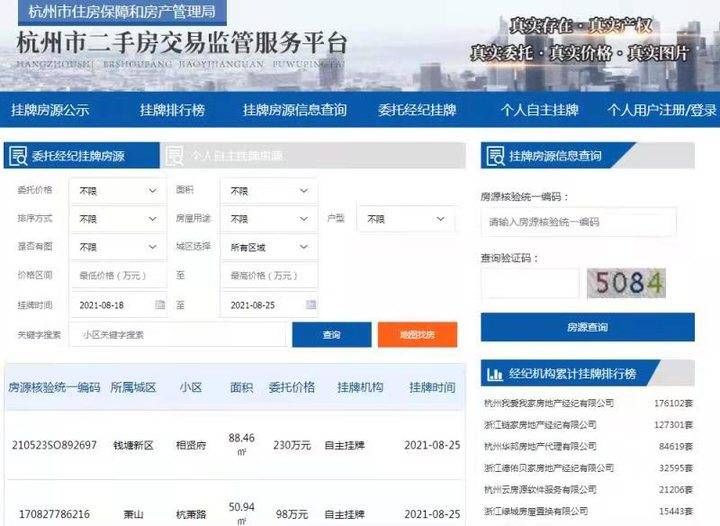Click the blue 查询 search button
Viewport: 720px width, 526px height.
pyautogui.click(x=332, y=335)
